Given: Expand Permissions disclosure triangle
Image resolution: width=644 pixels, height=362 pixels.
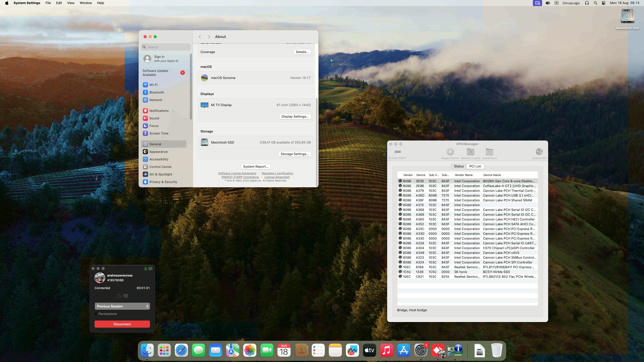Looking at the screenshot, I should 96,314.
